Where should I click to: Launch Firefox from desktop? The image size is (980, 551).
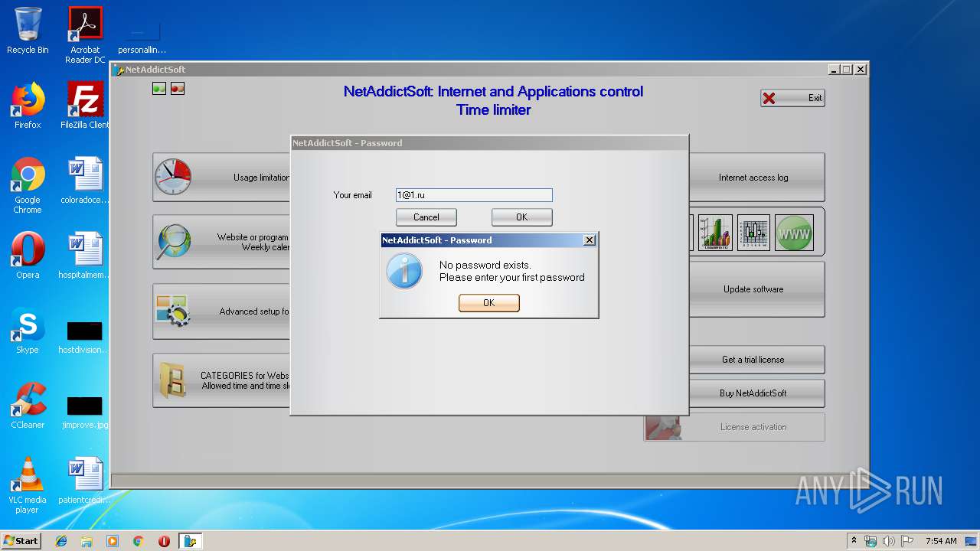28,106
